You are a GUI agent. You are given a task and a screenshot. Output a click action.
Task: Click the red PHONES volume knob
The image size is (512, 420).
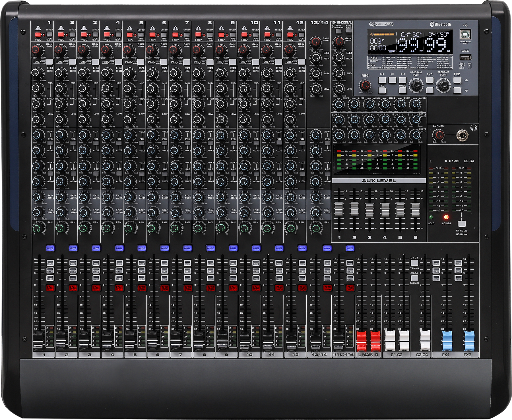tap(439, 135)
